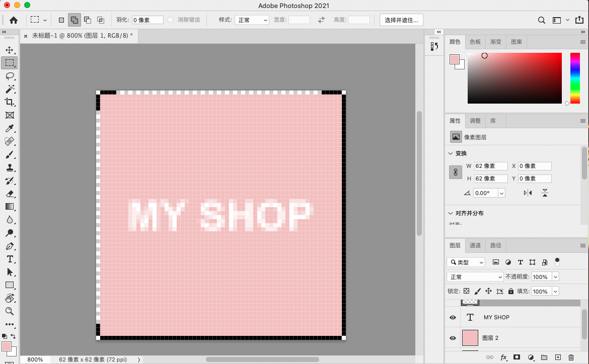Image resolution: width=589 pixels, height=364 pixels.
Task: Collapse the 对齐并分布 section
Action: pyautogui.click(x=451, y=213)
